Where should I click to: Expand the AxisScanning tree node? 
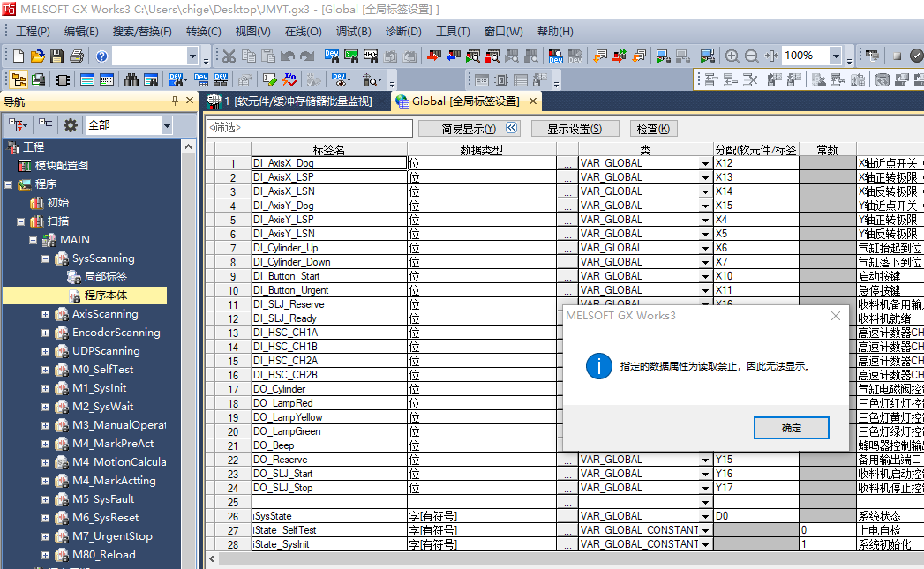[46, 314]
